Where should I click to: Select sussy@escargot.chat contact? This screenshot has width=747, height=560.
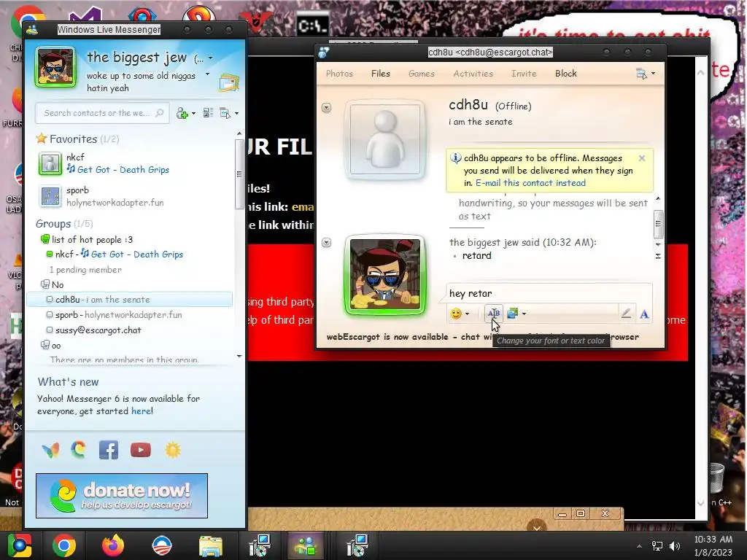coord(98,330)
